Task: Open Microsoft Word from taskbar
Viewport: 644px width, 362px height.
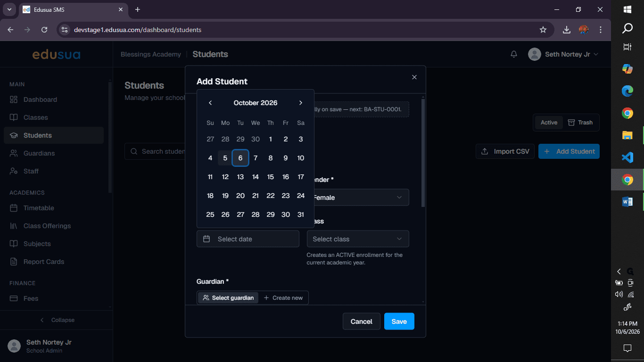Action: coord(627,202)
